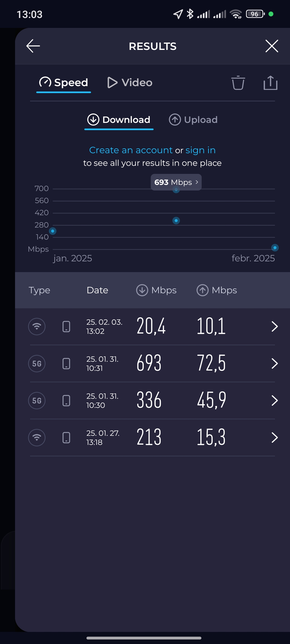Select the Download graph option

[x=119, y=120]
